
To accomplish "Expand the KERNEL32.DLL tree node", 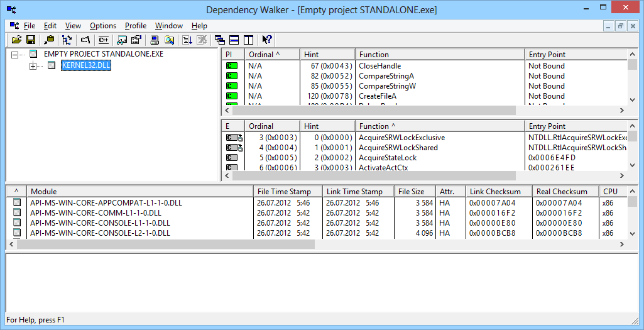I will tap(33, 65).
